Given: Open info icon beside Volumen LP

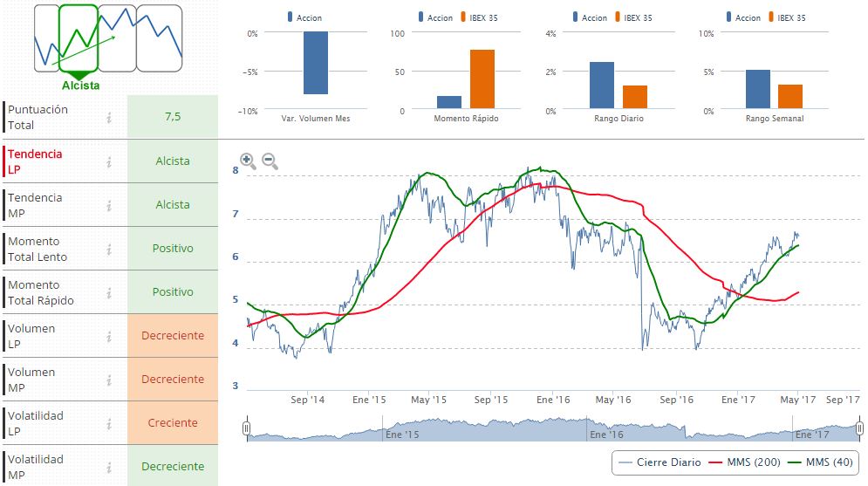Looking at the screenshot, I should point(109,336).
